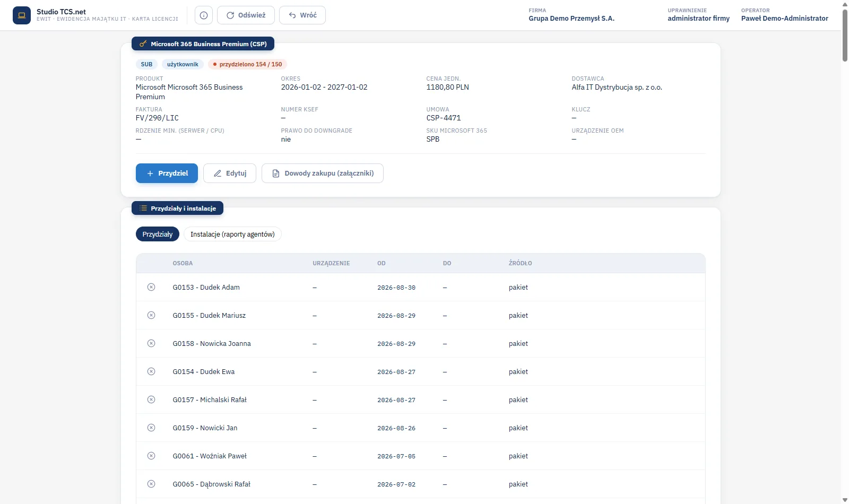Click date 2026-08-30 in Dudek Adam row
Viewport: 849px width, 504px height.
[396, 288]
